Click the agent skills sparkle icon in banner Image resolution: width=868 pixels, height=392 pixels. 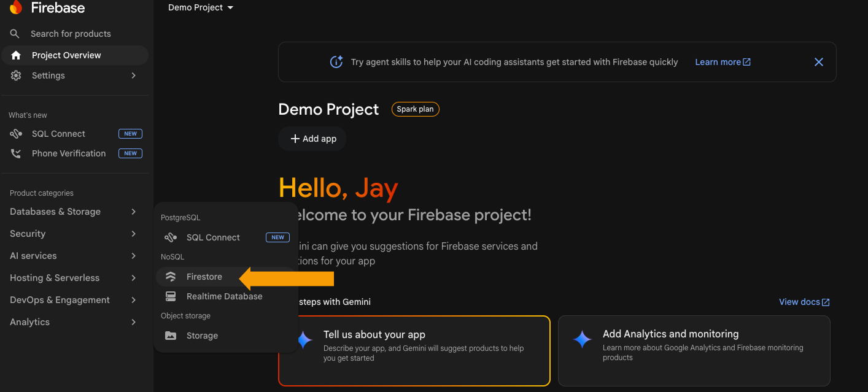click(336, 62)
